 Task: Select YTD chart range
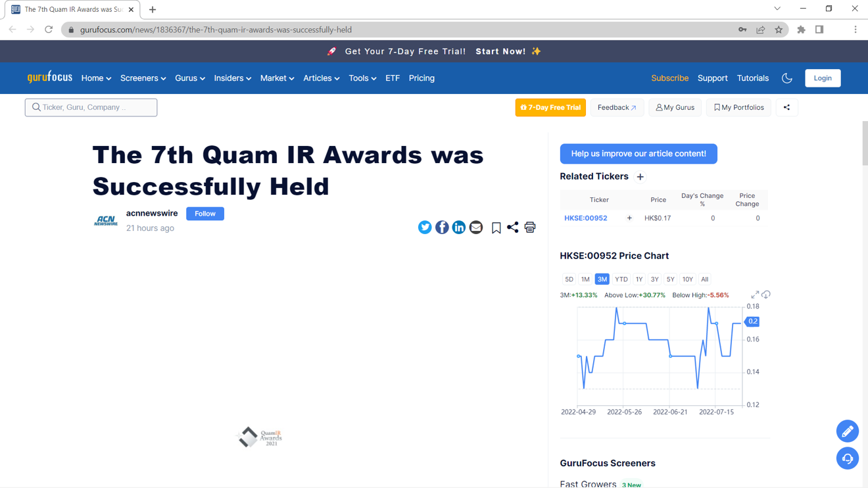[x=621, y=280]
